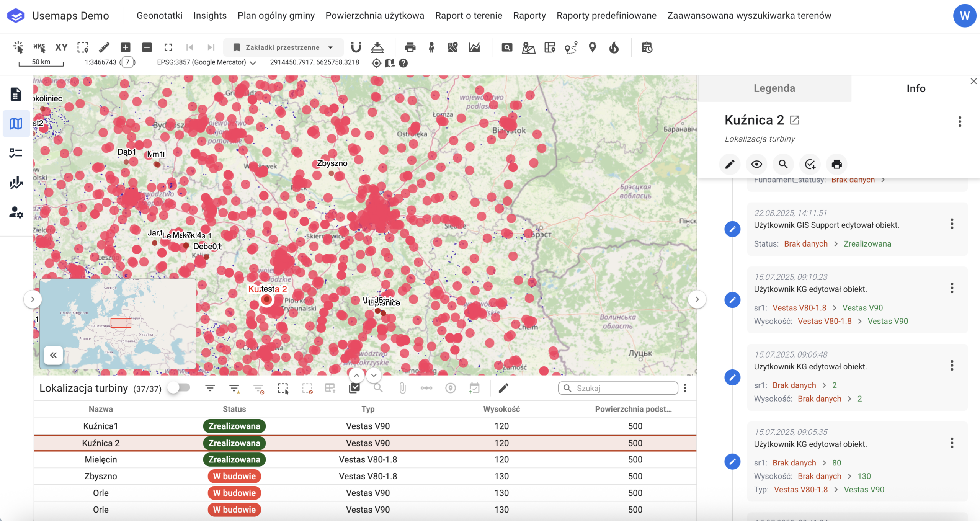Toggle eye visibility icon for Kuźnica 2
Screen dimensions: 980x521
(x=756, y=164)
